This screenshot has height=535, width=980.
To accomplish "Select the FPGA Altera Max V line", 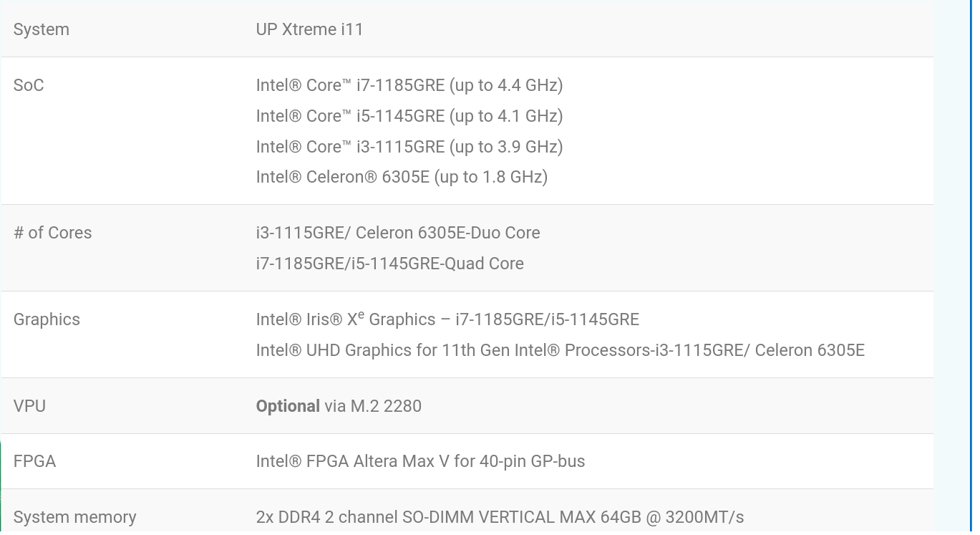I will 420,461.
